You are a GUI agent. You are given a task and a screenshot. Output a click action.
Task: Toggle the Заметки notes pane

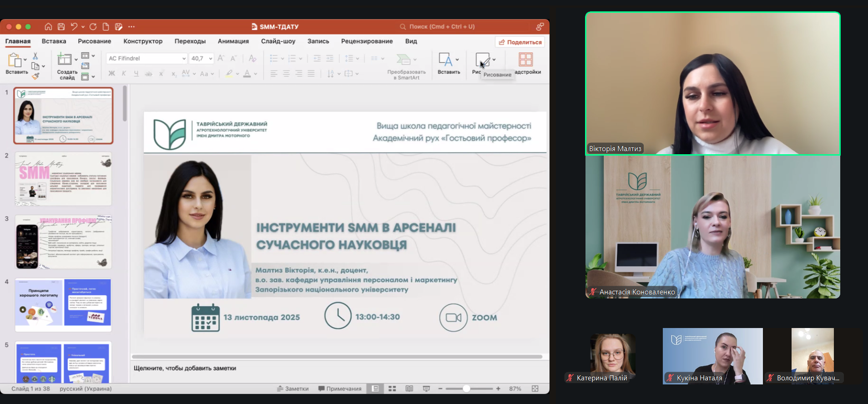point(293,389)
